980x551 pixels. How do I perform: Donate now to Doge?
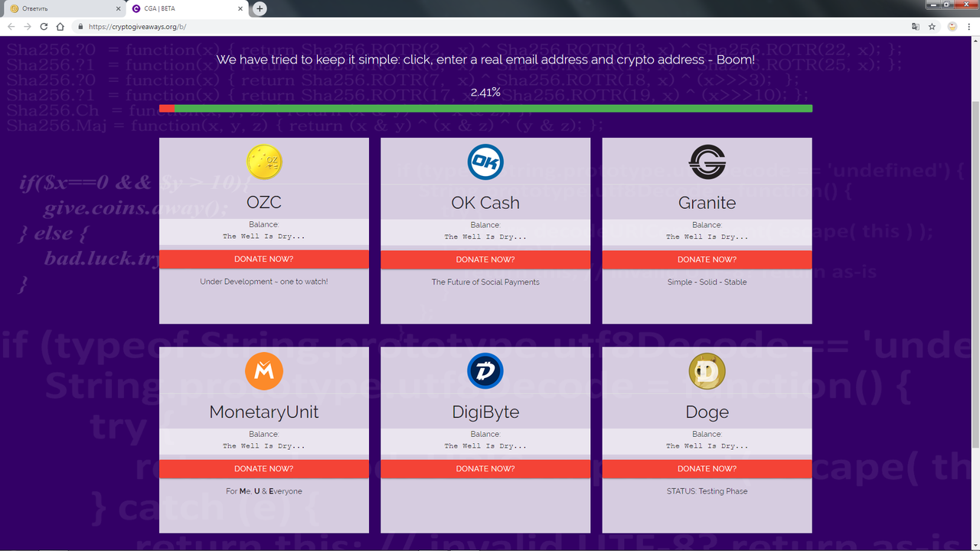[707, 468]
